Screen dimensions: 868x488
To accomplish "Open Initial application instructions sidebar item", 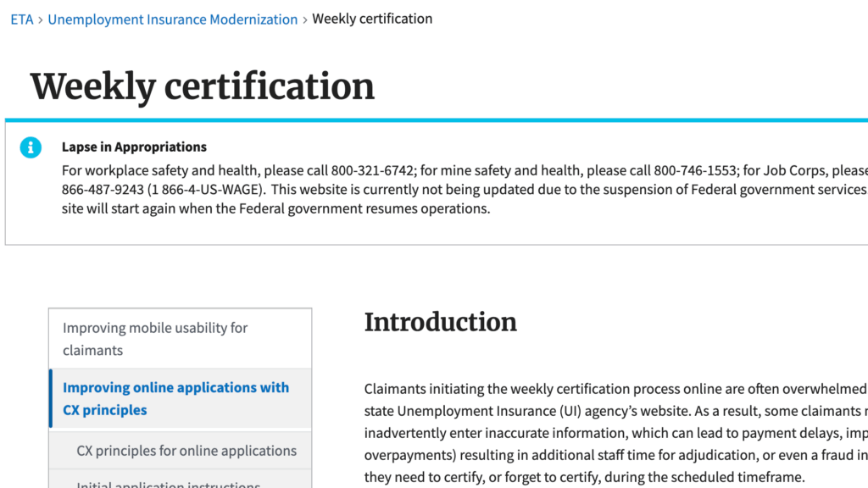I will tap(168, 485).
